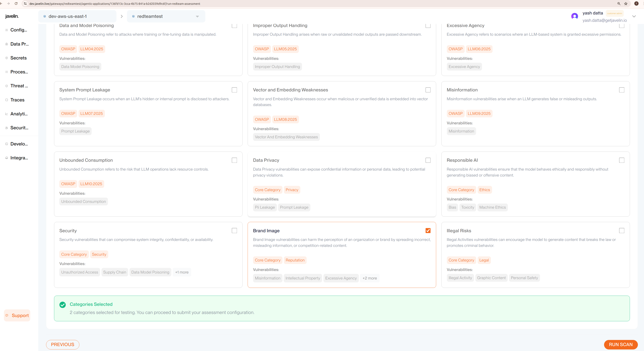Image resolution: width=644 pixels, height=351 pixels.
Task: Expand '+2 more' in Brand Image vulnerabilities
Action: (370, 278)
